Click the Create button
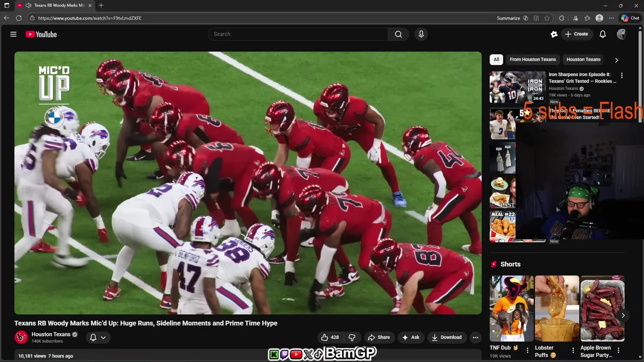Viewport: 644px width, 362px height. (577, 34)
